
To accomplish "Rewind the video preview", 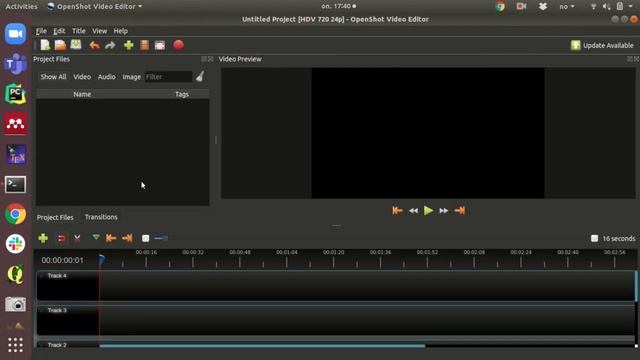I will pos(413,211).
